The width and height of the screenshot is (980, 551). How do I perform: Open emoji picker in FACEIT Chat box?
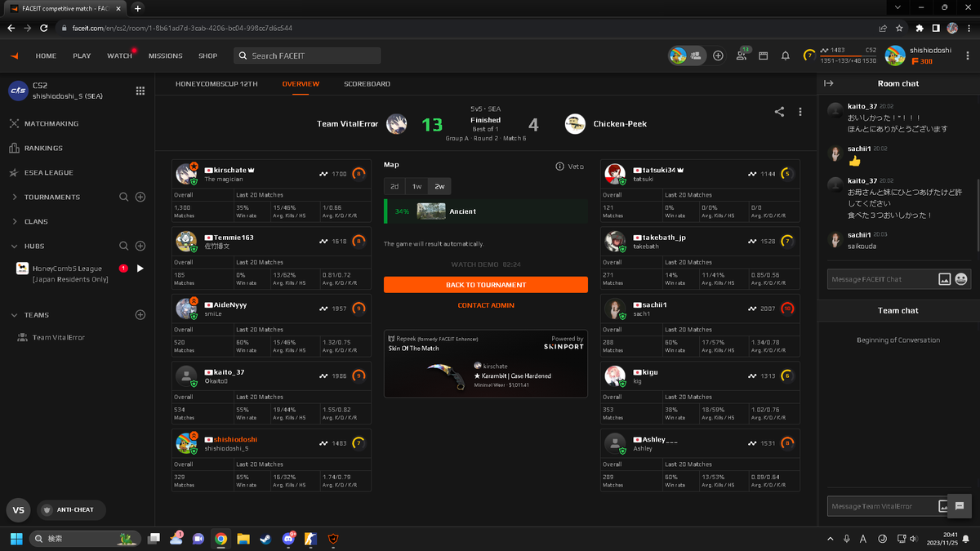[x=961, y=279]
